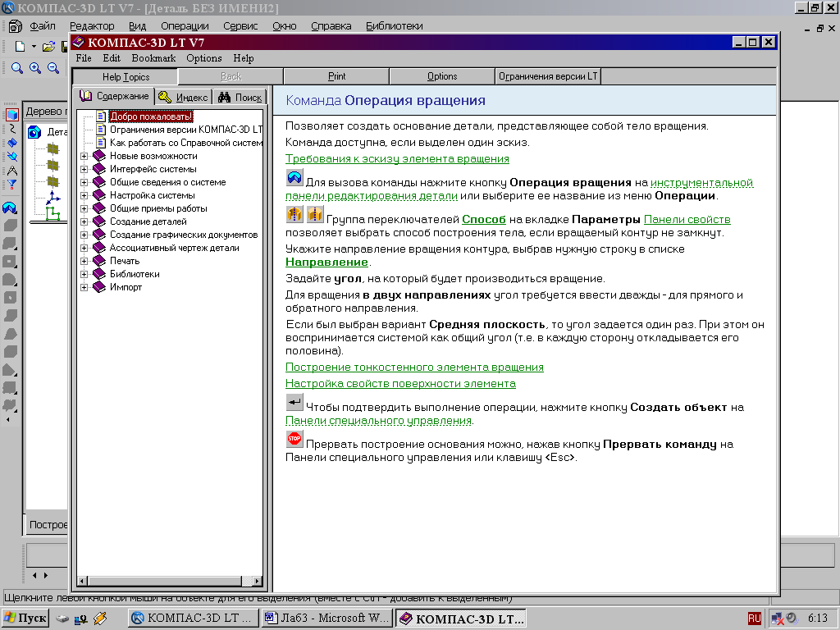Expand the Печать book

(84, 261)
